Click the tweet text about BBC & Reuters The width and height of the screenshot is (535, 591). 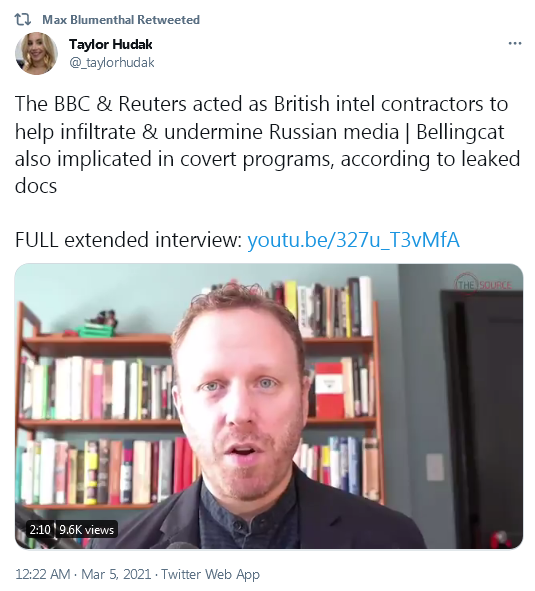pyautogui.click(x=267, y=145)
